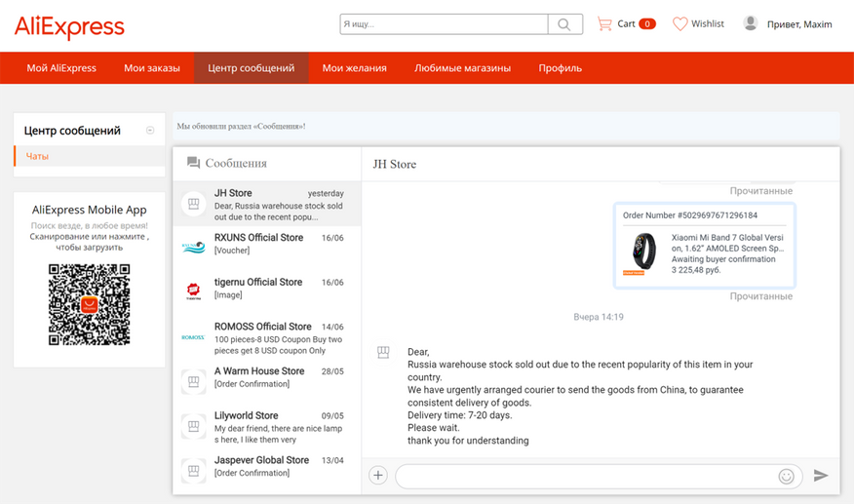Click the JH Store avatar in chat list
Screen dimensions: 854x504
(193, 204)
